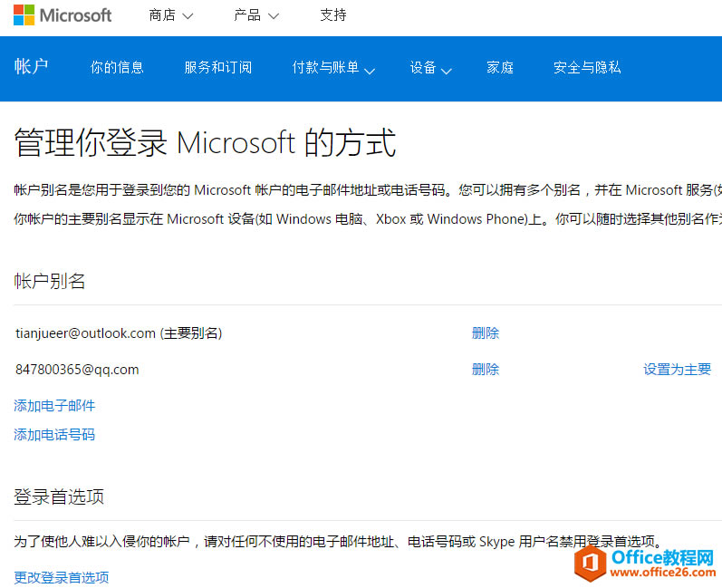Viewport: 722px width, 588px height.
Task: Open the 安全与隐私 section
Action: pos(587,68)
